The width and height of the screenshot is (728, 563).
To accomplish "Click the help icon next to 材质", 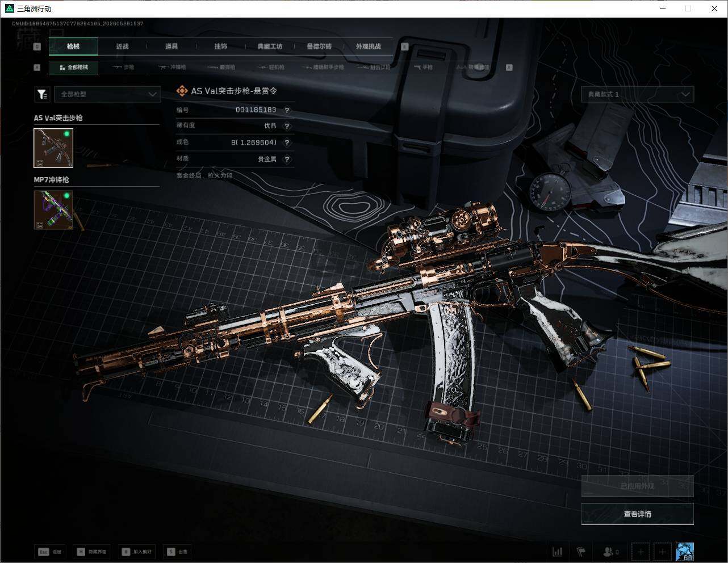I will [x=287, y=159].
